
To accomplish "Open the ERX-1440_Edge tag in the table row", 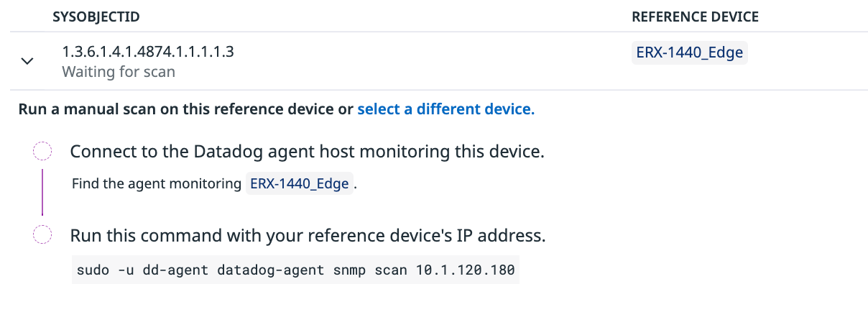I will (689, 52).
